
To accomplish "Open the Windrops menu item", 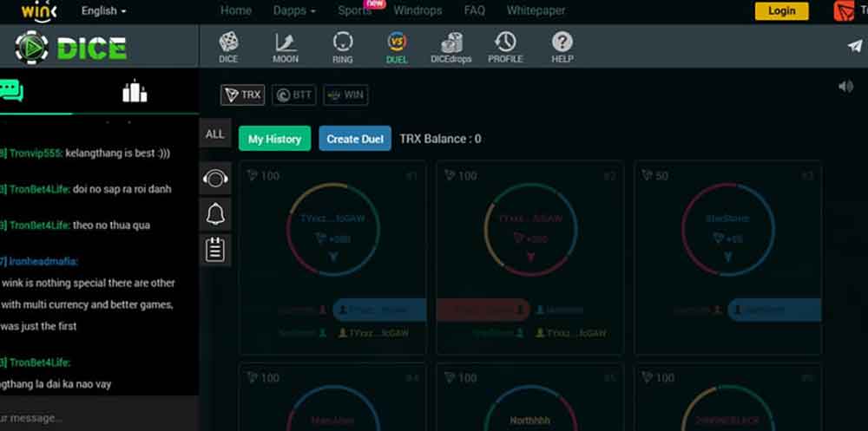I will (418, 10).
